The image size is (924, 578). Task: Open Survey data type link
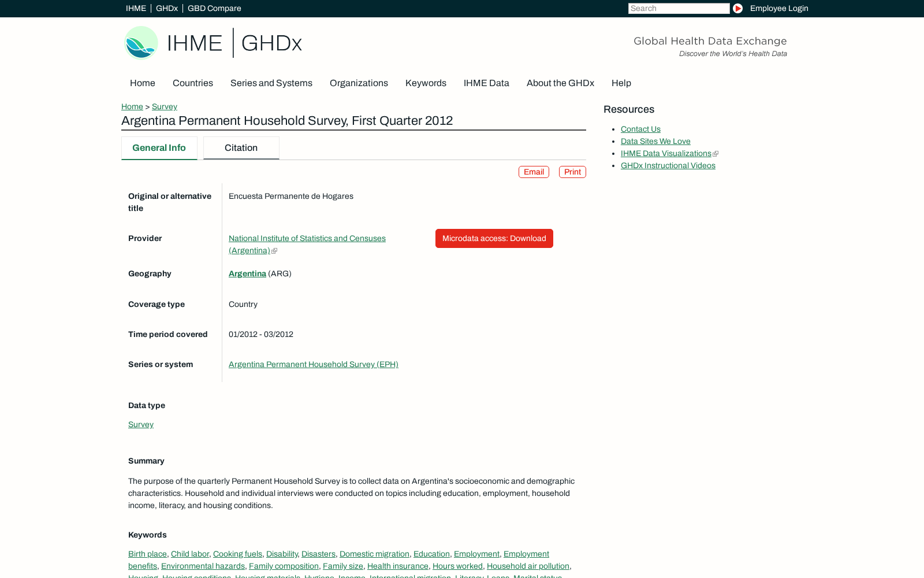coord(141,424)
